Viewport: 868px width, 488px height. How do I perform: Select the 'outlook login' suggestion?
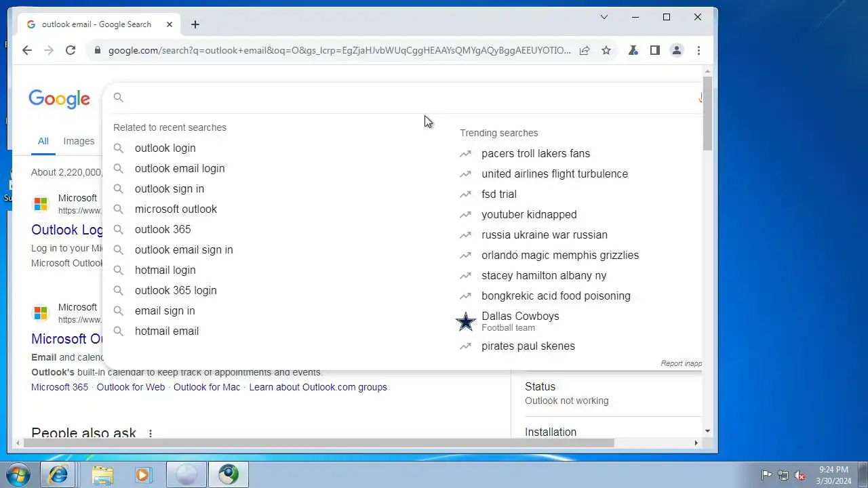165,148
